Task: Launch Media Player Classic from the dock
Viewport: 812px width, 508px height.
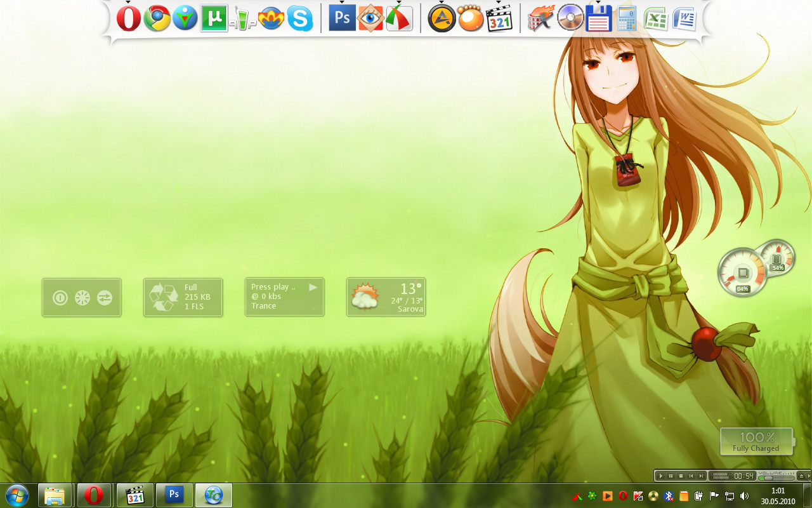Action: [499, 18]
